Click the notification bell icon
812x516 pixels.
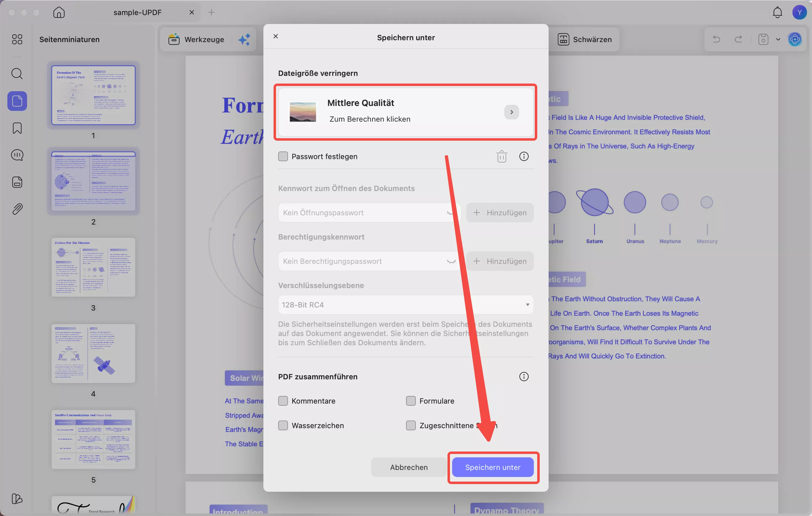point(777,13)
